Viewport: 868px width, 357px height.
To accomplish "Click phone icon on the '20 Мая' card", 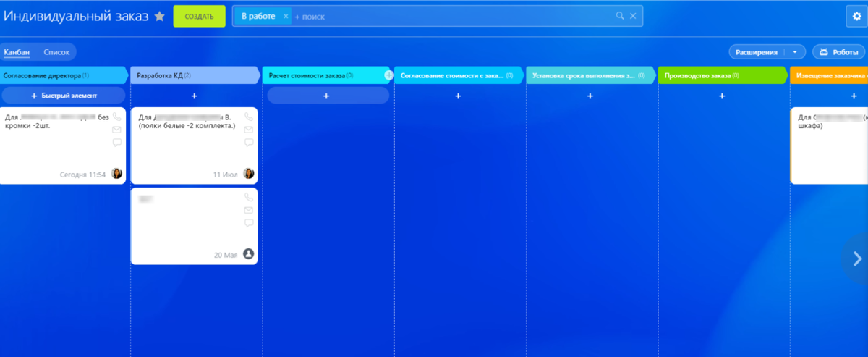I will [249, 197].
